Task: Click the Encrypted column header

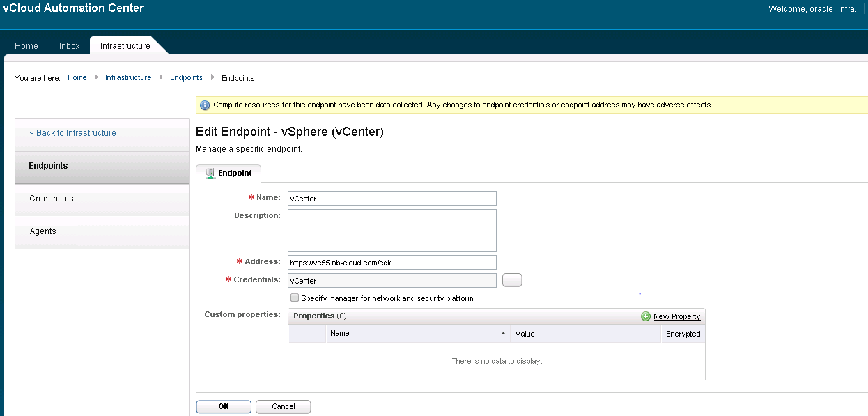Action: [683, 334]
